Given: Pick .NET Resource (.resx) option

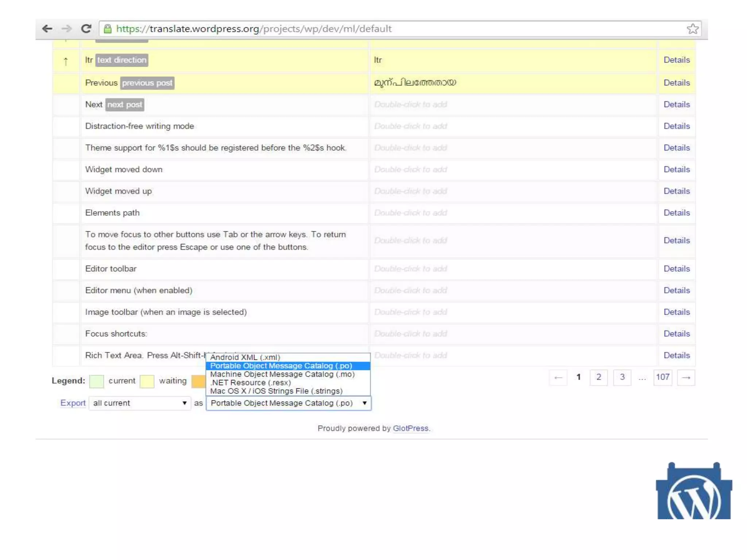Looking at the screenshot, I should click(251, 382).
